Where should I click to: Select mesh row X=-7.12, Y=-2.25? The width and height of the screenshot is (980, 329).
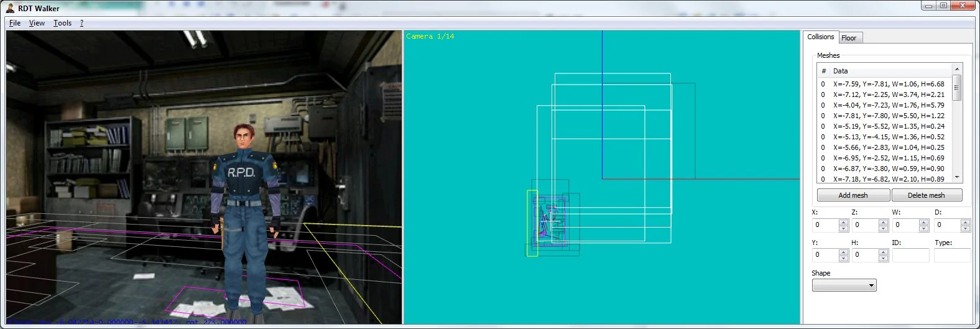coord(885,95)
